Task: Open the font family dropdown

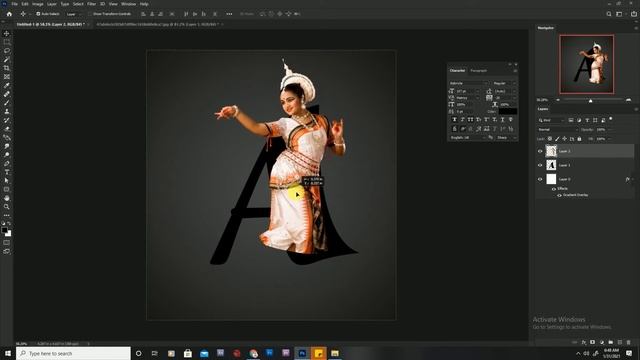Action: [x=468, y=83]
